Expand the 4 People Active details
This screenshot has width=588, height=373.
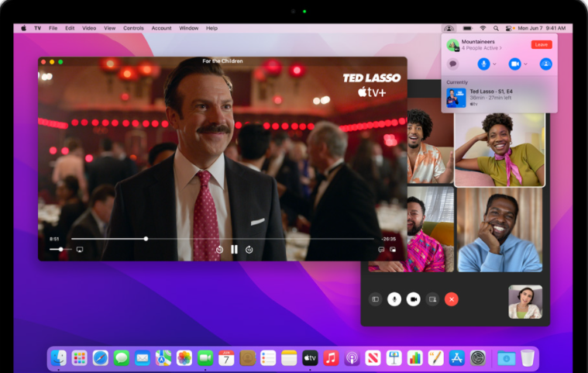(x=482, y=48)
